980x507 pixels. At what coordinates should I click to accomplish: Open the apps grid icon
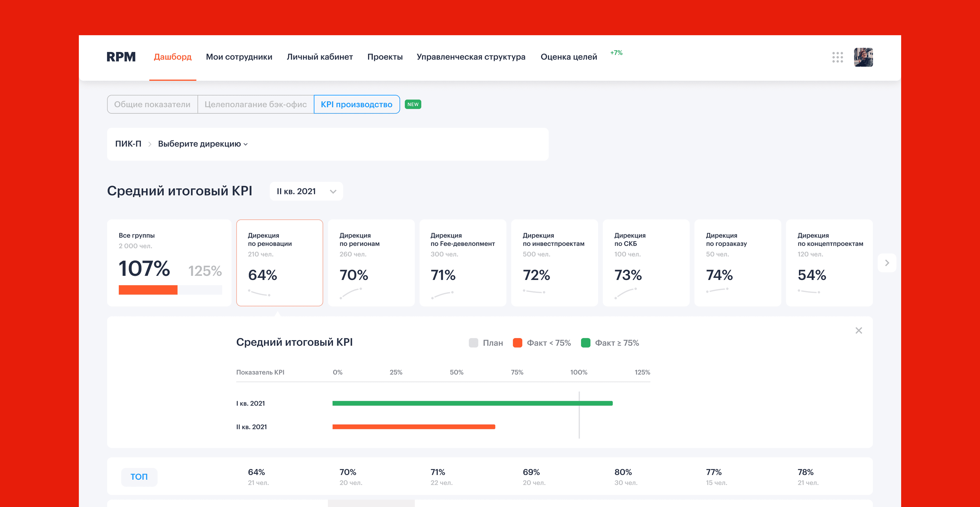pos(837,57)
